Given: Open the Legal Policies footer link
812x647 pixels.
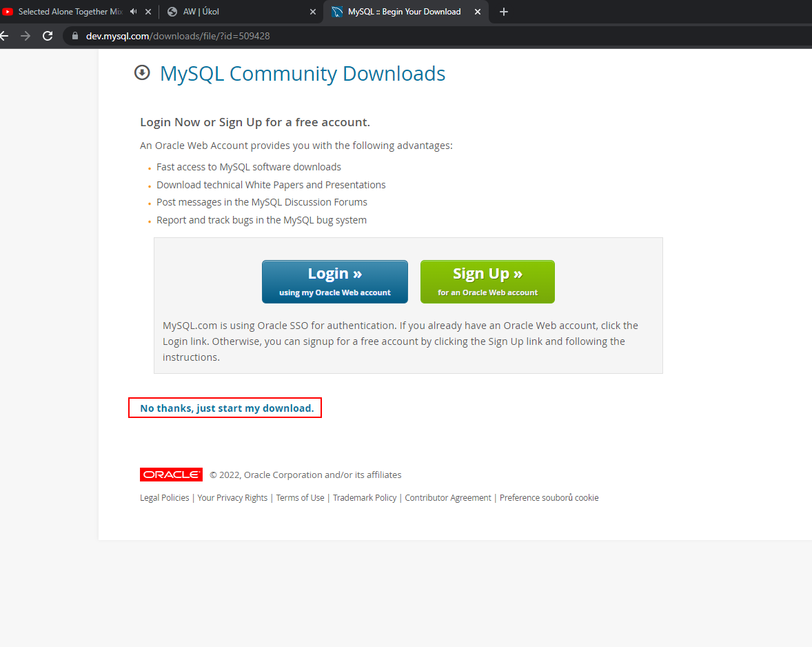Looking at the screenshot, I should click(165, 497).
